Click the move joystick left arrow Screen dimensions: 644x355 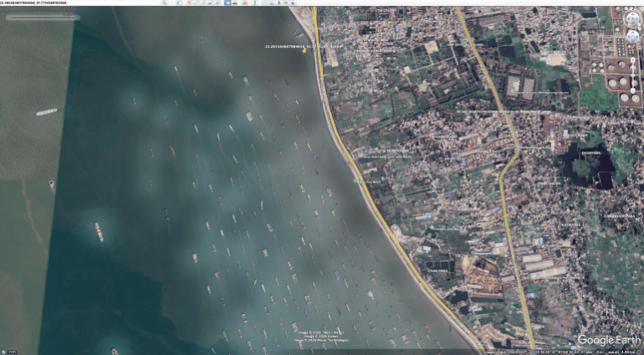628,37
